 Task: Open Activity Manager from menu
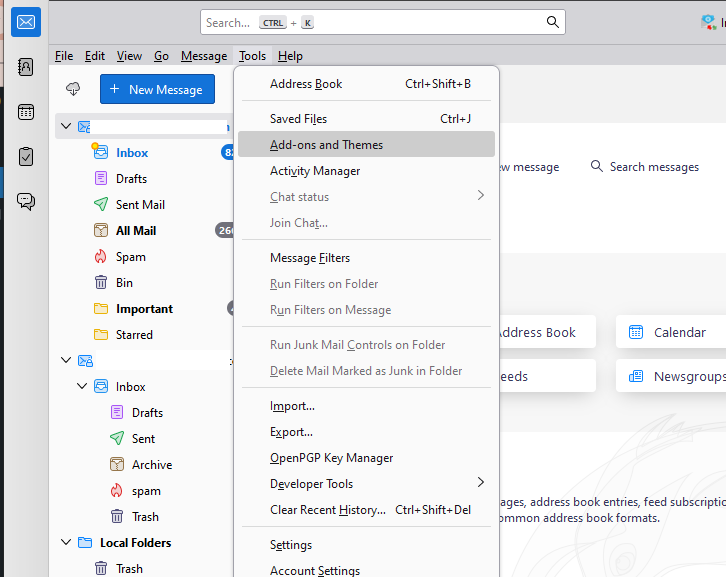click(366, 171)
